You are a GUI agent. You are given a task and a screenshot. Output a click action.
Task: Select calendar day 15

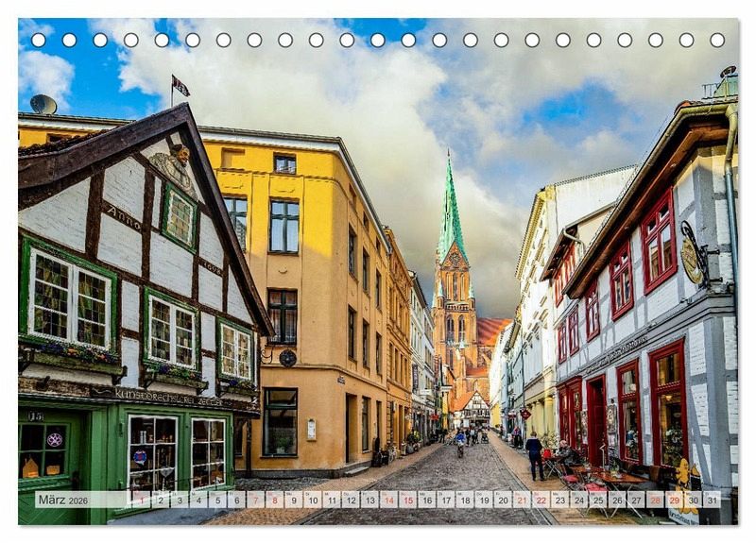pos(408,500)
